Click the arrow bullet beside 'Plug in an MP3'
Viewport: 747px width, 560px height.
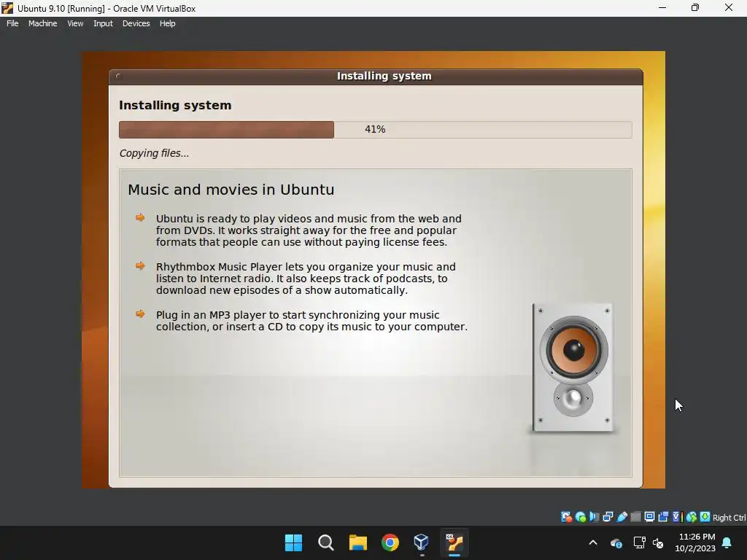point(140,314)
